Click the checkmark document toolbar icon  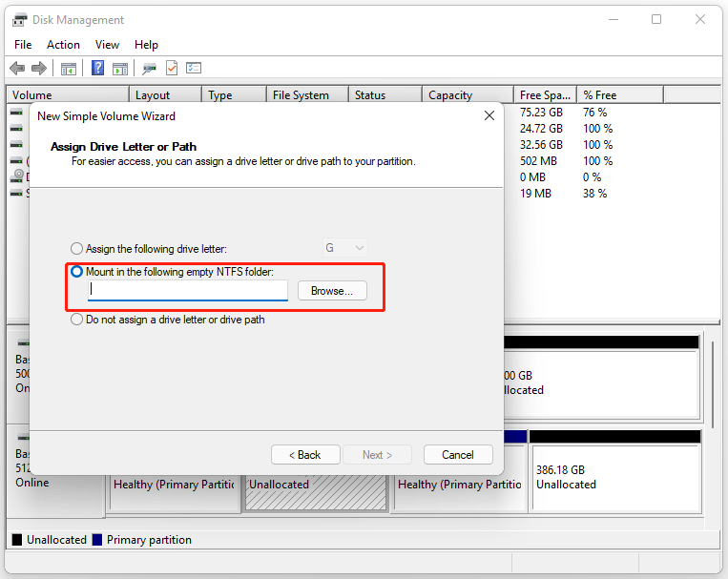click(x=172, y=69)
